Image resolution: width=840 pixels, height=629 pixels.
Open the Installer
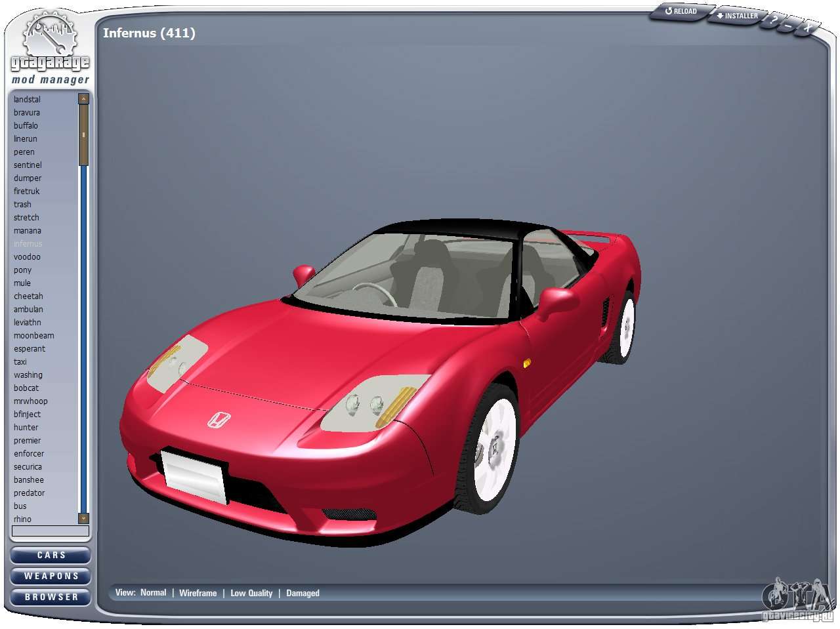click(737, 16)
